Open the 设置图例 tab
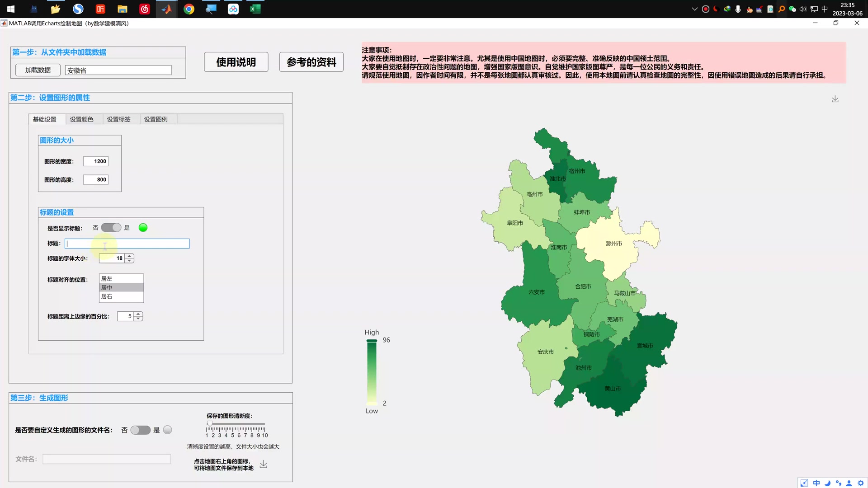Image resolution: width=868 pixels, height=488 pixels. (x=155, y=119)
